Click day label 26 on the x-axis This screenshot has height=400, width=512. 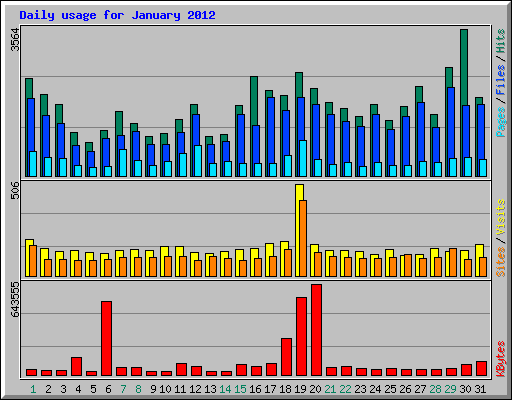point(405,389)
